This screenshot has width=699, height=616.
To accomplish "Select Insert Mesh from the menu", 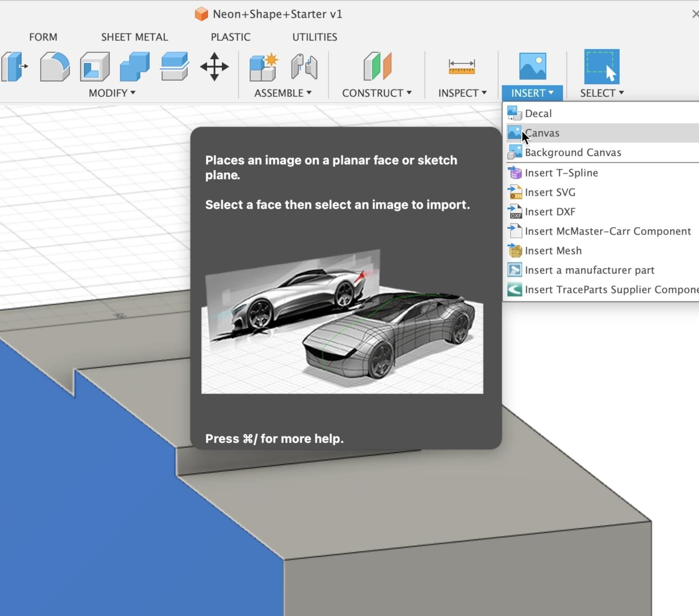I will [553, 250].
